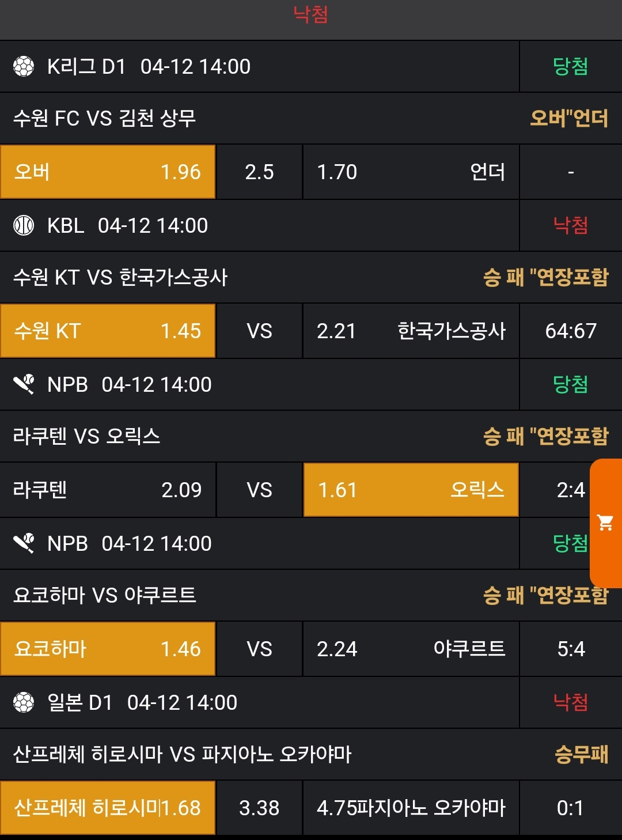This screenshot has width=622, height=840.
Task: Toggle the 요코하마 1.46 selection
Action: (x=108, y=649)
